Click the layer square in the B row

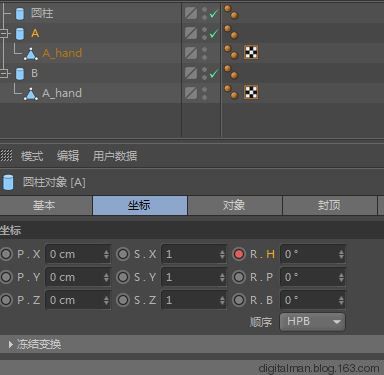(x=191, y=73)
